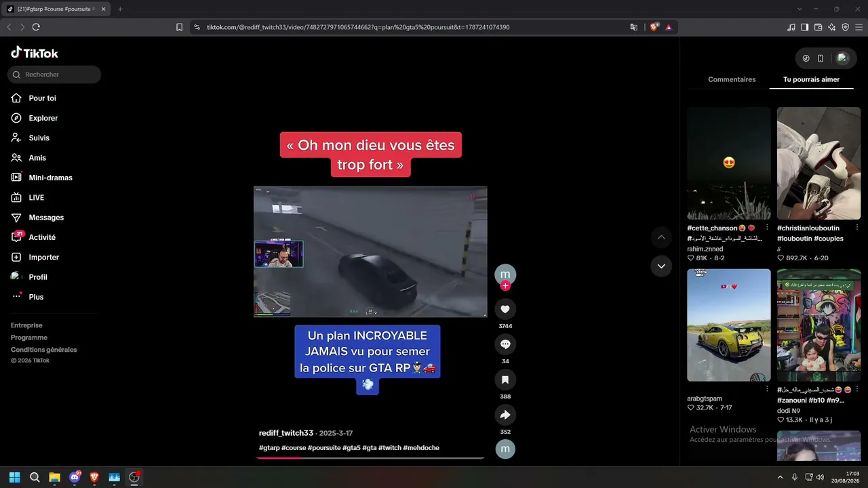Screen dimensions: 868x488
Task: Open the Brave hamburger menu
Action: click(859, 27)
